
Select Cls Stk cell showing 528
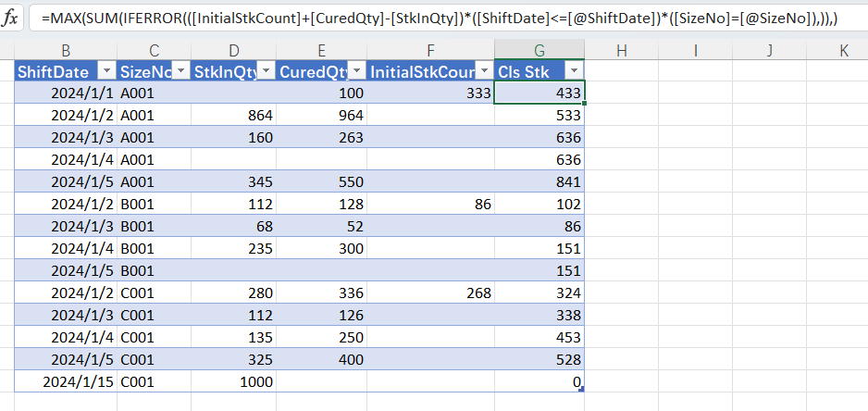[539, 359]
